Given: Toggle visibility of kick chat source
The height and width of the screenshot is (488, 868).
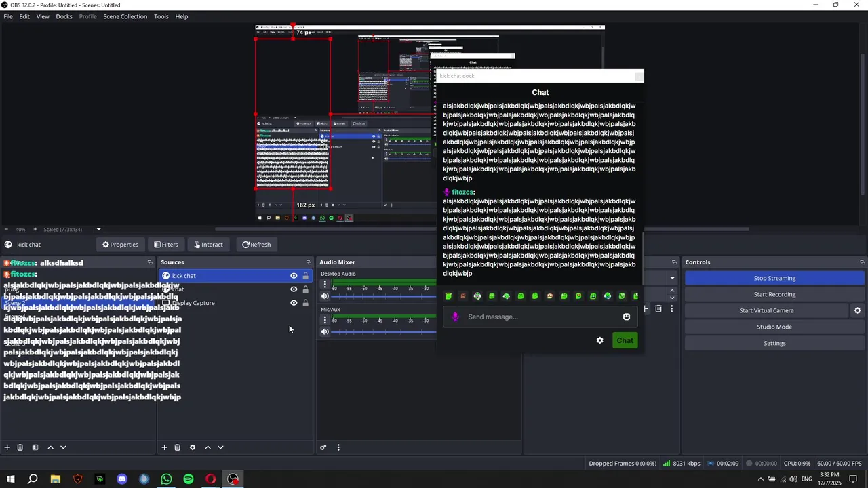Looking at the screenshot, I should (294, 276).
